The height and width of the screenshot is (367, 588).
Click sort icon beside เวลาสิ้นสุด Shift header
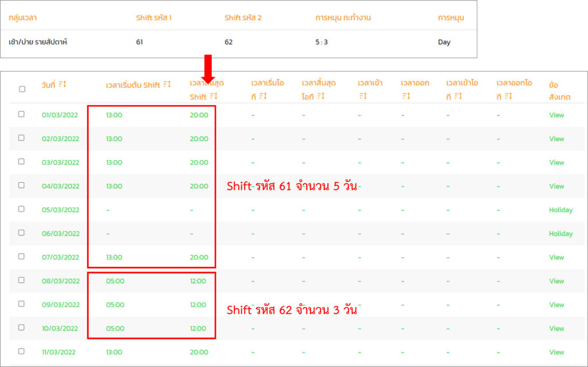click(x=214, y=96)
